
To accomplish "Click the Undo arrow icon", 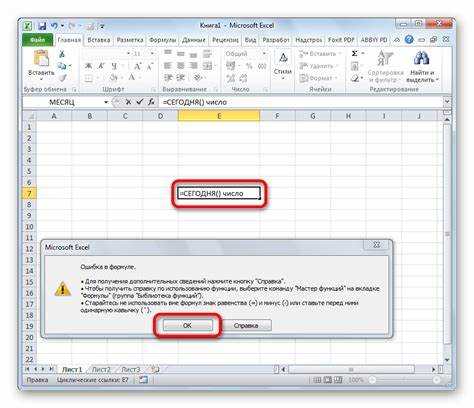I will [x=54, y=26].
